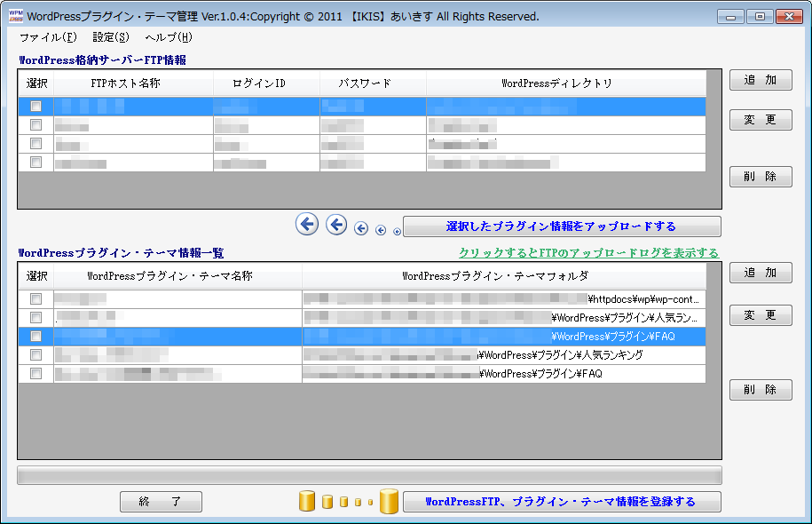The width and height of the screenshot is (812, 524).
Task: Open the ヘルプ(H) menu
Action: click(x=169, y=37)
